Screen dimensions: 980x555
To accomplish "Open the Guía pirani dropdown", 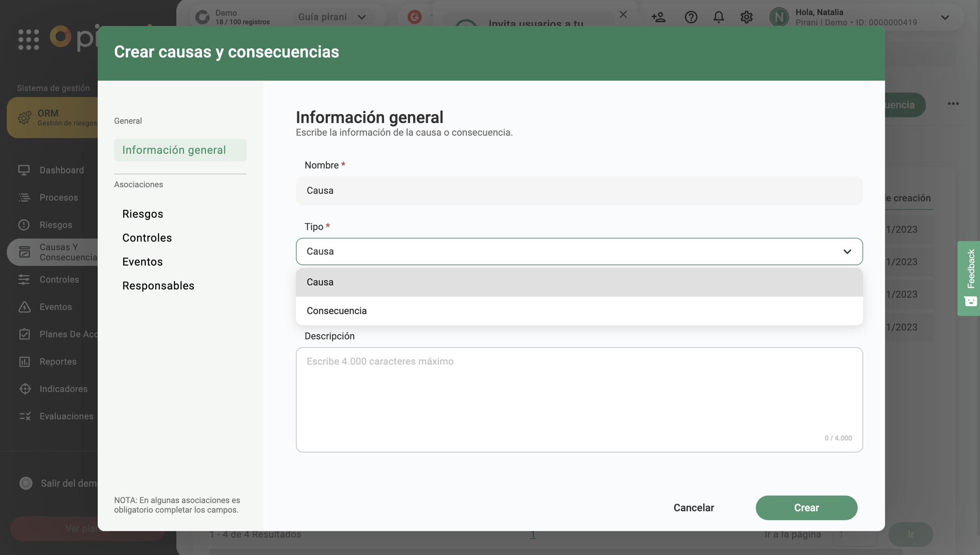I will (332, 17).
